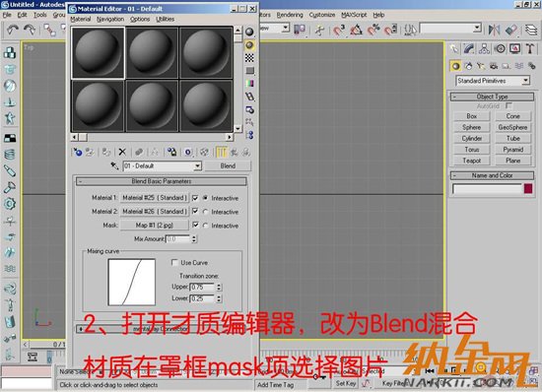Toggle Material 1 enable checkbox
Image resolution: width=542 pixels, height=392 pixels.
tap(195, 198)
